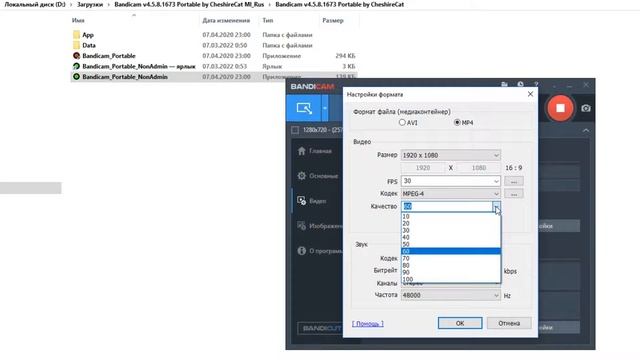Open the Bandicam scheduler clock icon
This screenshot has height=360, width=640.
[x=520, y=84]
